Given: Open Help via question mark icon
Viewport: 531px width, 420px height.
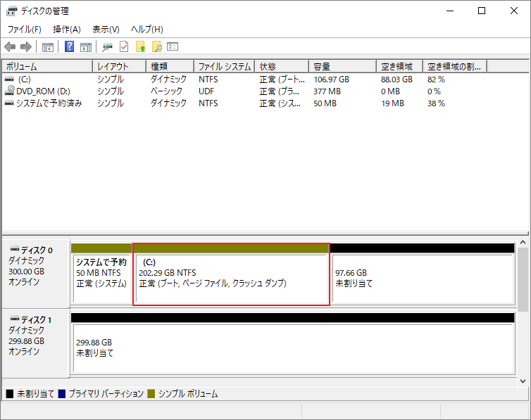Looking at the screenshot, I should (69, 46).
